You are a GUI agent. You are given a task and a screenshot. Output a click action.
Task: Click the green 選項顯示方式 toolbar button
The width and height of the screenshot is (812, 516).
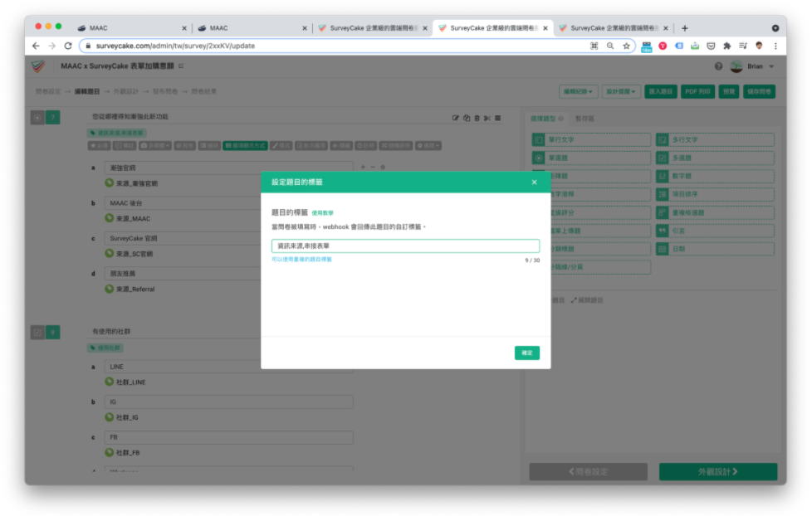click(246, 146)
